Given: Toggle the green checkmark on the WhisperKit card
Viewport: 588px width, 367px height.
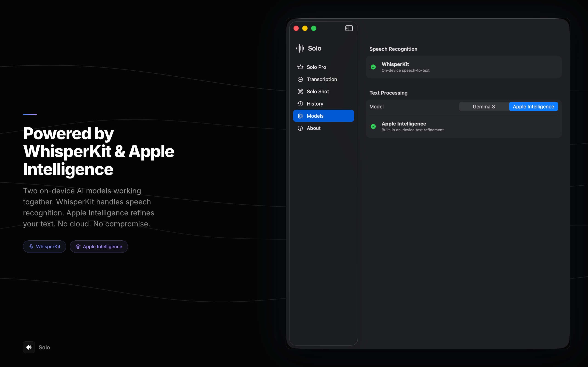Looking at the screenshot, I should (373, 67).
